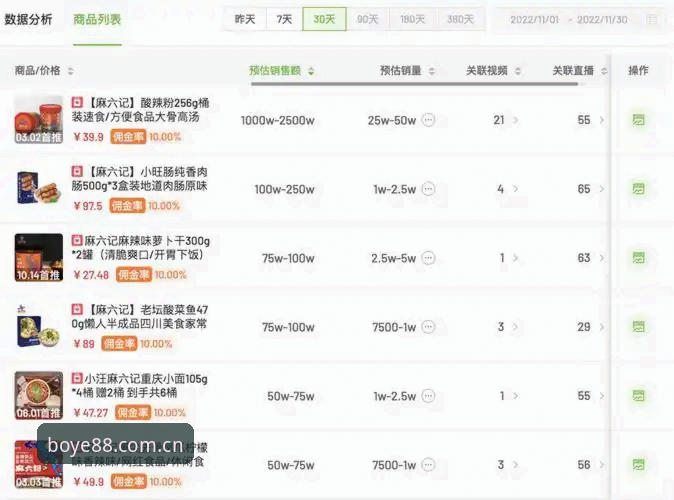This screenshot has width=674, height=500.
Task: Select 7天 time range
Action: [x=284, y=19]
